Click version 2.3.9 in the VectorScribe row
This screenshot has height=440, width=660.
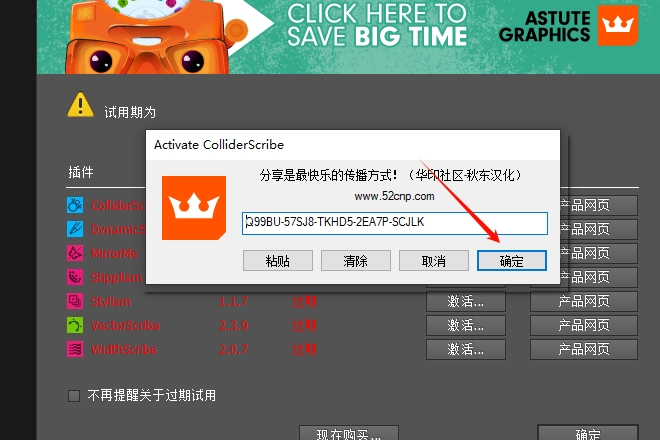[233, 325]
